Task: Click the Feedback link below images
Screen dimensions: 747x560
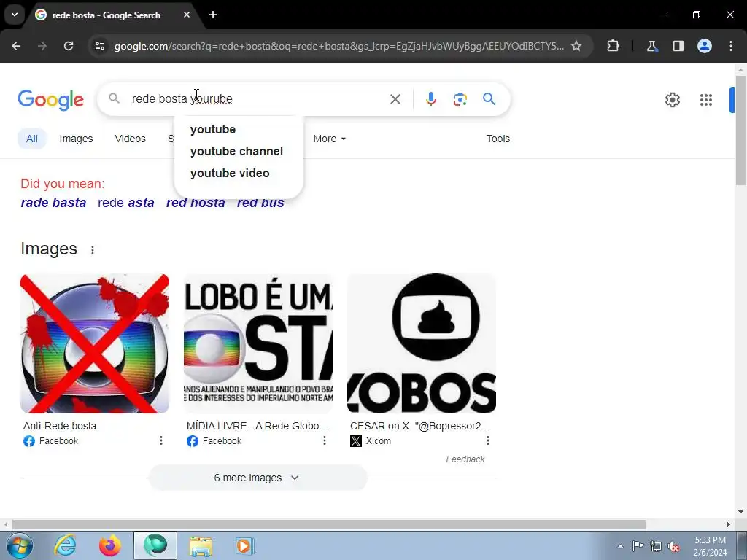Action: [465, 459]
